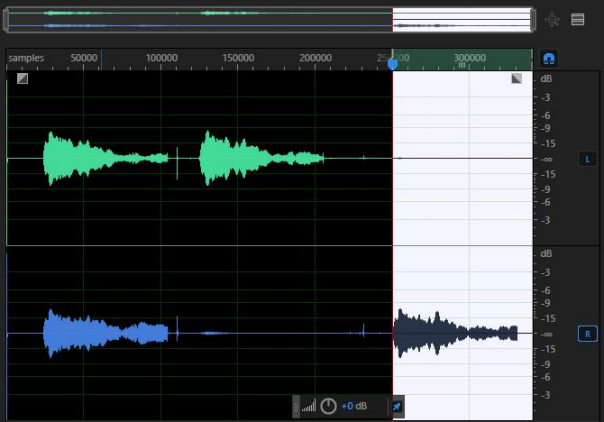Toggle the snapping magnet icon

[x=549, y=59]
